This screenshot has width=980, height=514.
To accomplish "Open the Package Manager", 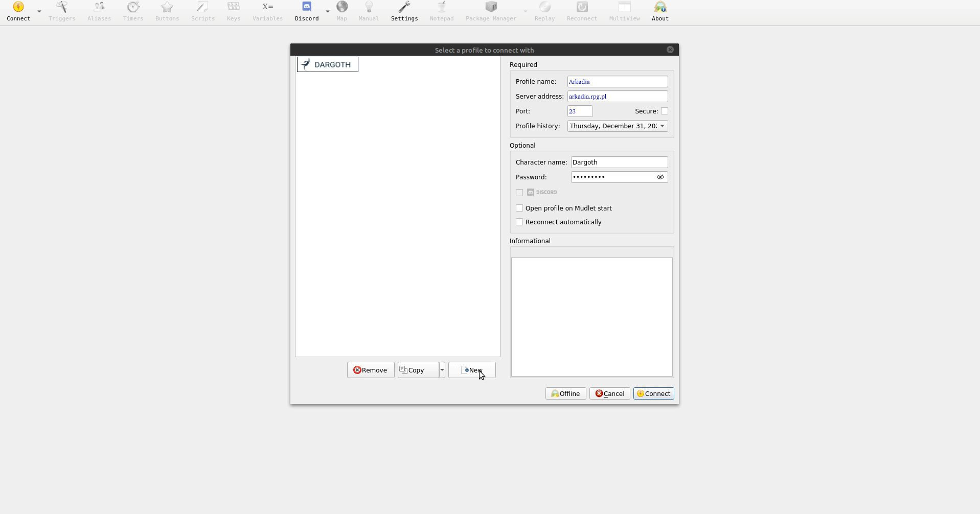I will [491, 11].
